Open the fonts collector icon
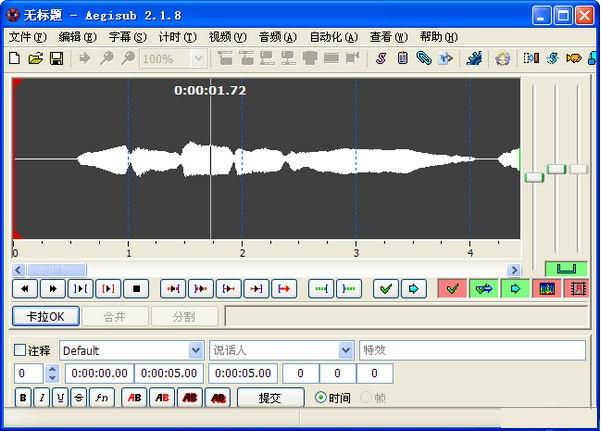Viewport: 601px width, 431px height. (x=445, y=59)
